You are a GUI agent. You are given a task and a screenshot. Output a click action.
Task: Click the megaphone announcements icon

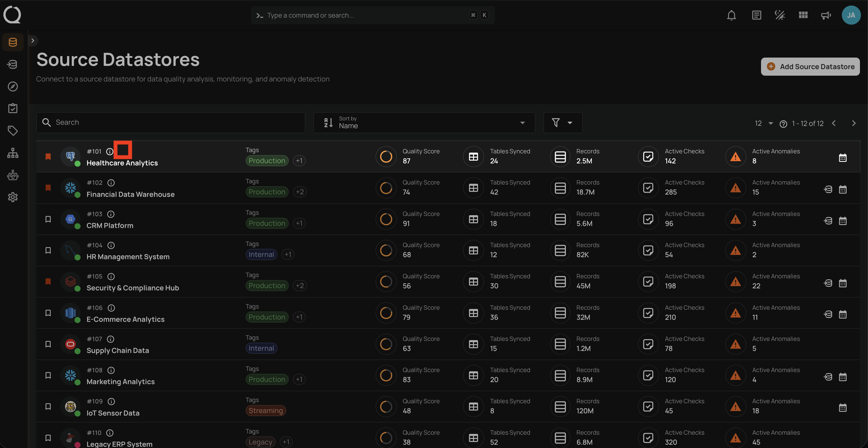click(825, 15)
